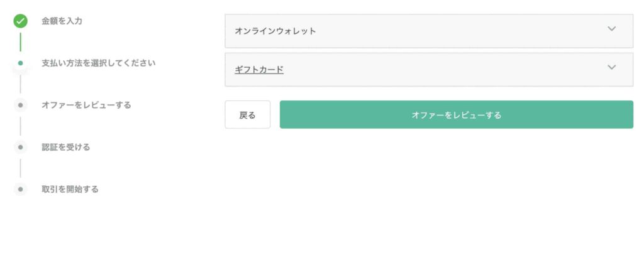The width and height of the screenshot is (644, 253).
Task: Click the step dot beside 認証を受ける
Action: (20, 147)
